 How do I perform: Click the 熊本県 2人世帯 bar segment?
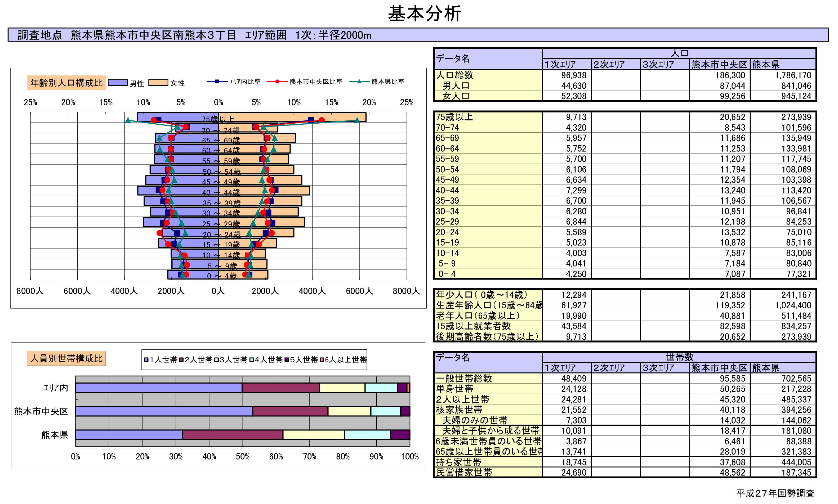233,435
